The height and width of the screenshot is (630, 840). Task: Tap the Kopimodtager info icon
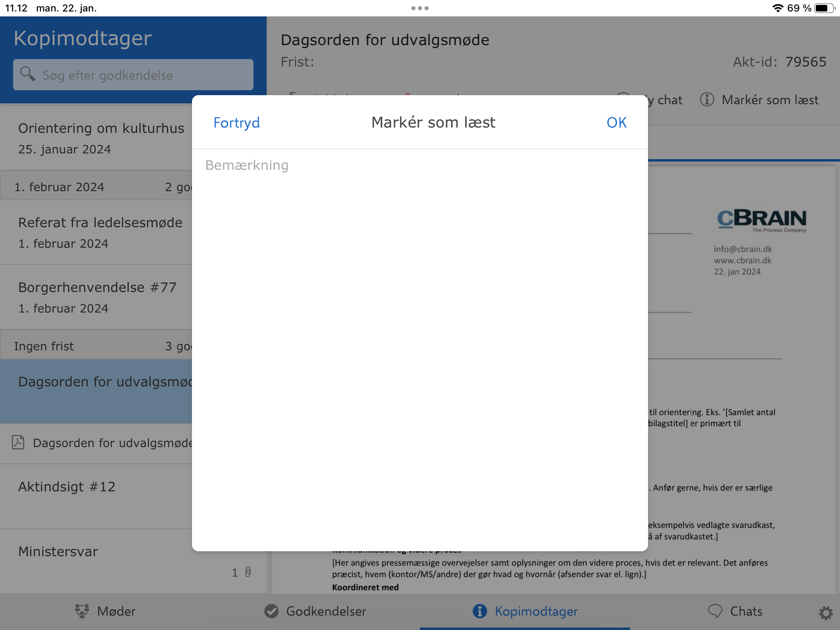point(479,611)
